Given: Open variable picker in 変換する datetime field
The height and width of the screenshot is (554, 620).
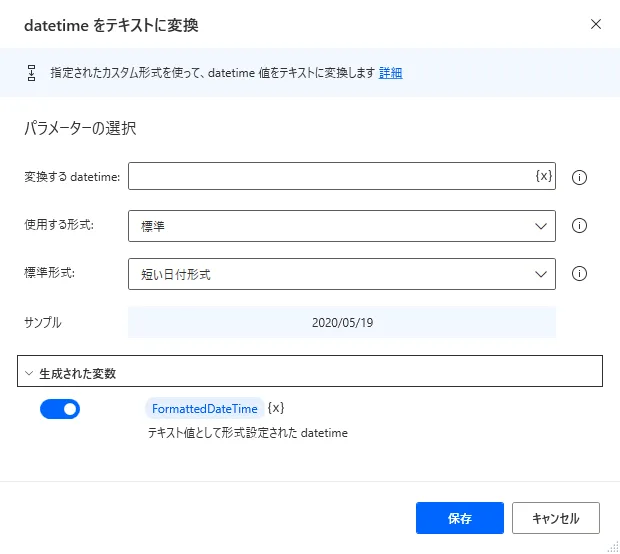Looking at the screenshot, I should [543, 176].
